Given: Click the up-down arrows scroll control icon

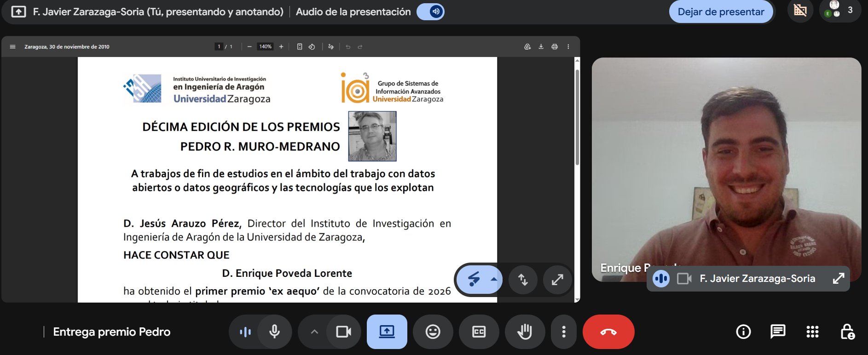Looking at the screenshot, I should pos(523,280).
